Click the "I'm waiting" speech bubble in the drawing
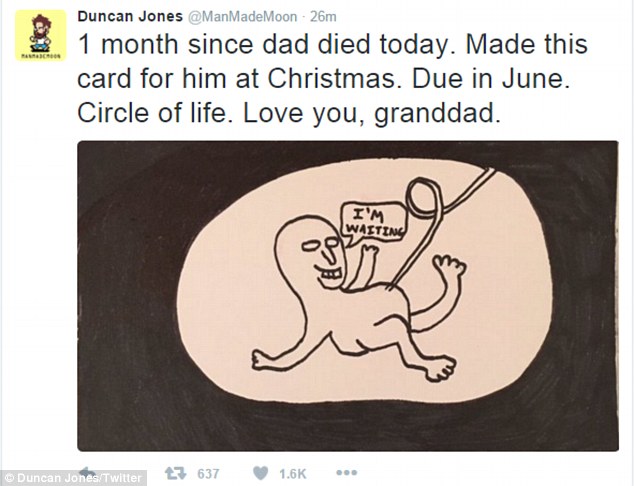Viewport: 634px width, 486px height. (374, 223)
